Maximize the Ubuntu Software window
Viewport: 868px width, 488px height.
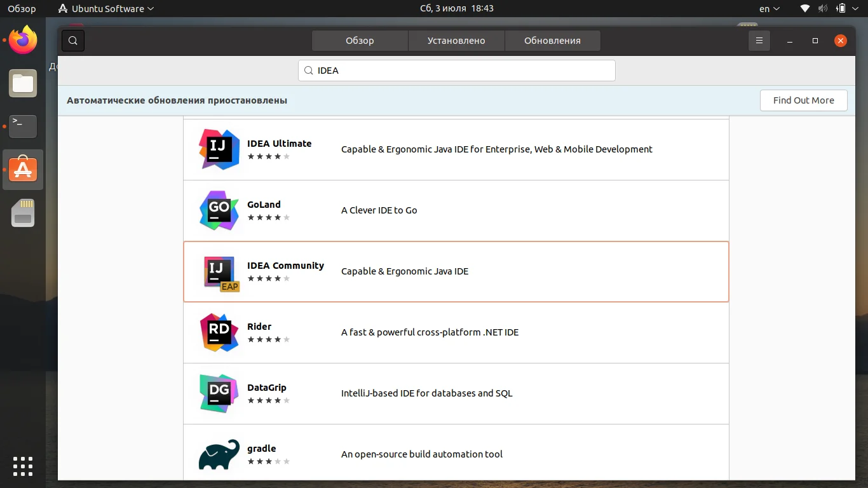(x=815, y=41)
